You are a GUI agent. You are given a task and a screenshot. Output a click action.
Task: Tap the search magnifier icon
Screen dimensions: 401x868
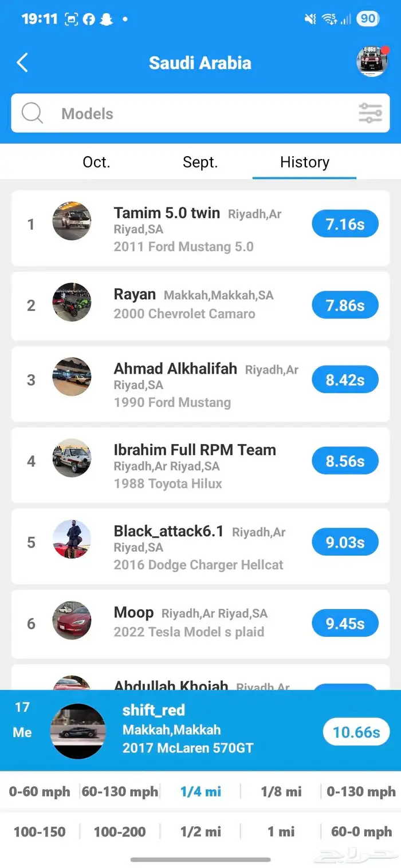33,113
